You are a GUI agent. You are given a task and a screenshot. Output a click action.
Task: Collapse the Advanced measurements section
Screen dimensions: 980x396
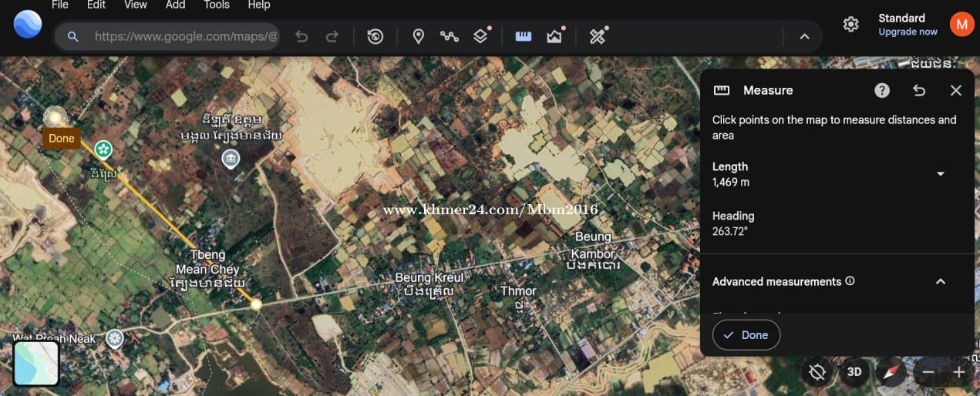click(940, 282)
